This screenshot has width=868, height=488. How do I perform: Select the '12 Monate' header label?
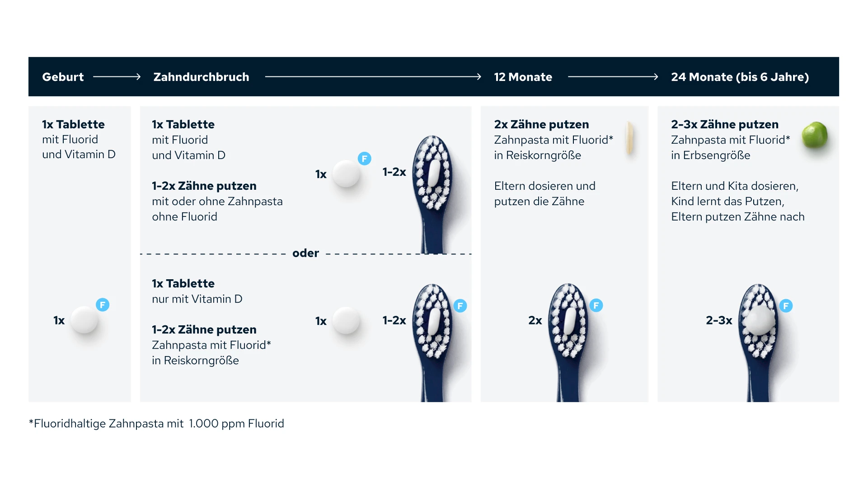pyautogui.click(x=523, y=77)
